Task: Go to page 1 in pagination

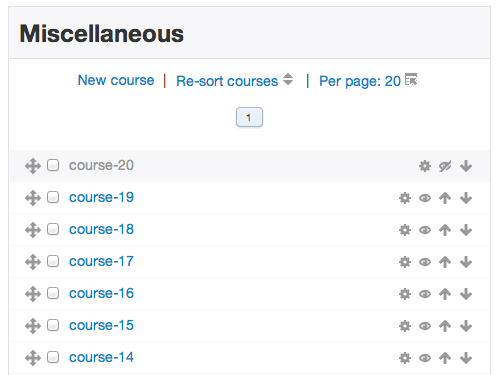Action: point(249,117)
